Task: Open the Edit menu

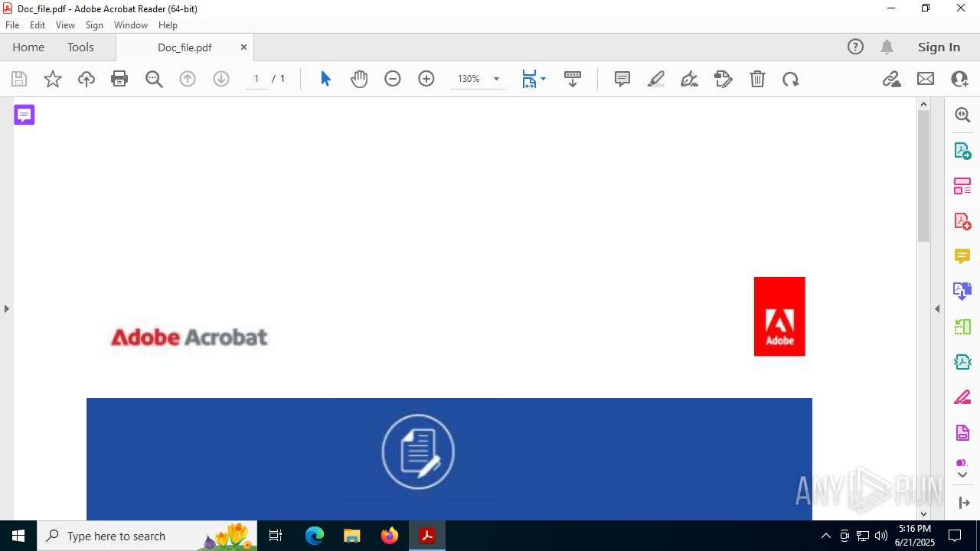Action: [38, 25]
